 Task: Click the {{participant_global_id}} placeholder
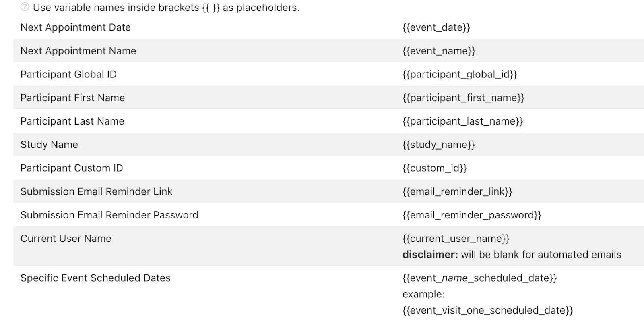tap(459, 74)
